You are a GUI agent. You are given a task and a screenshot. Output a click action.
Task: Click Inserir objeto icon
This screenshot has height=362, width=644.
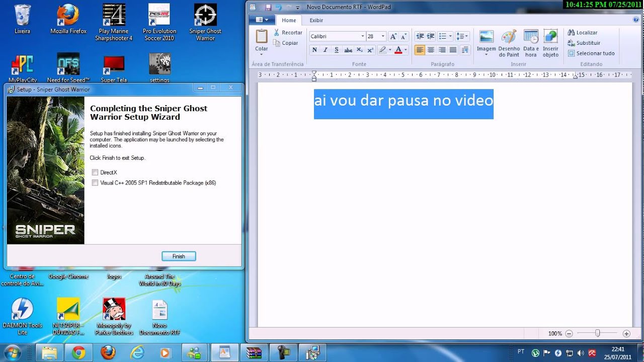(550, 37)
